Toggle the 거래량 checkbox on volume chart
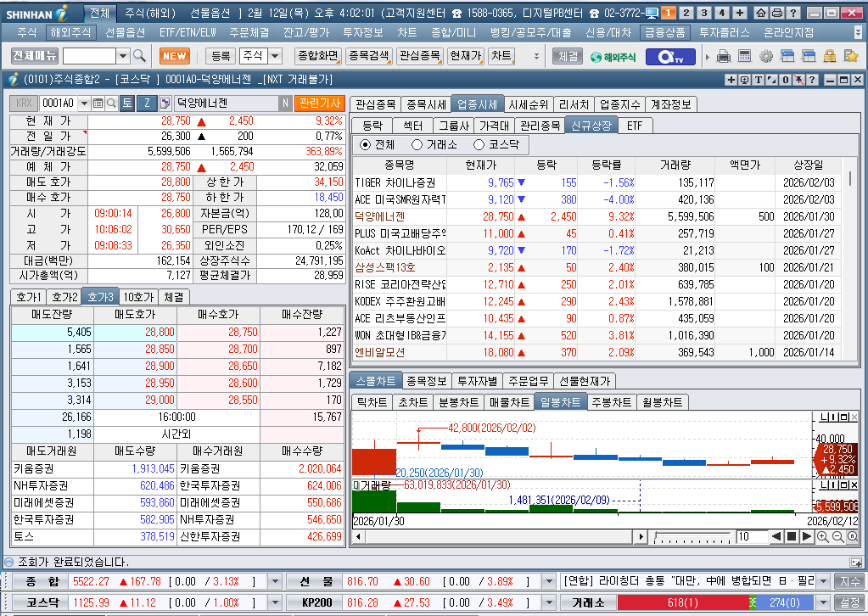This screenshot has height=616, width=868. (356, 485)
